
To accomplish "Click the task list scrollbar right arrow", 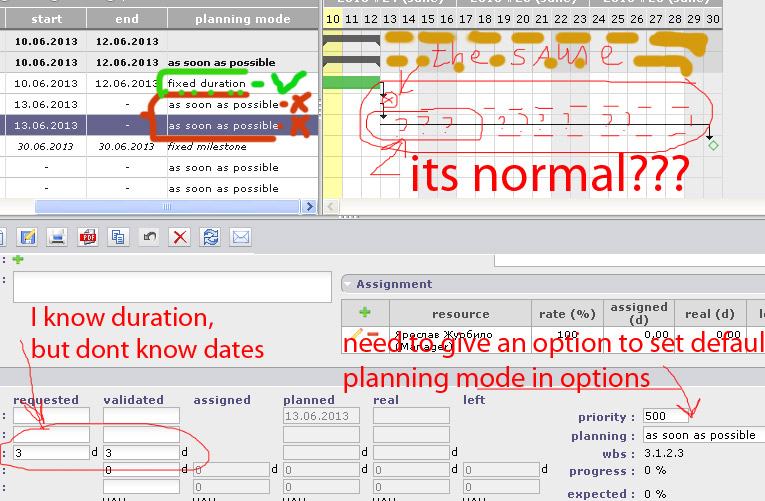I will click(x=309, y=206).
